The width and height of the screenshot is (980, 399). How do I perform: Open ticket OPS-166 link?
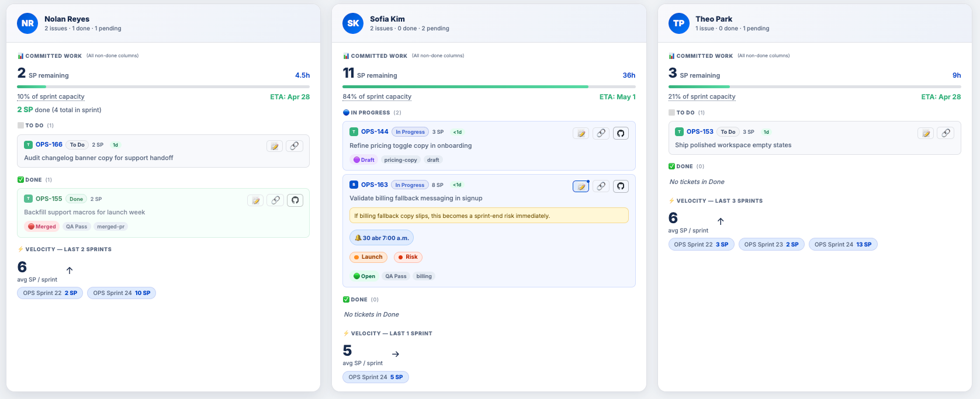(49, 144)
